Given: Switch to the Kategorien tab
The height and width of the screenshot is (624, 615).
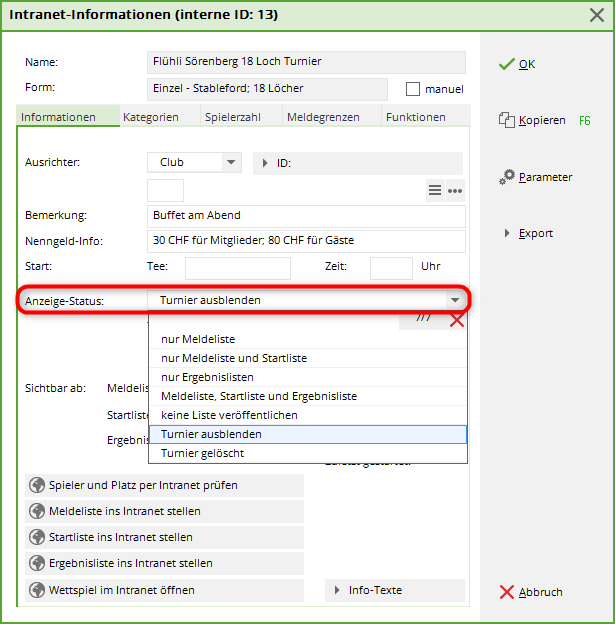Looking at the screenshot, I should [160, 117].
